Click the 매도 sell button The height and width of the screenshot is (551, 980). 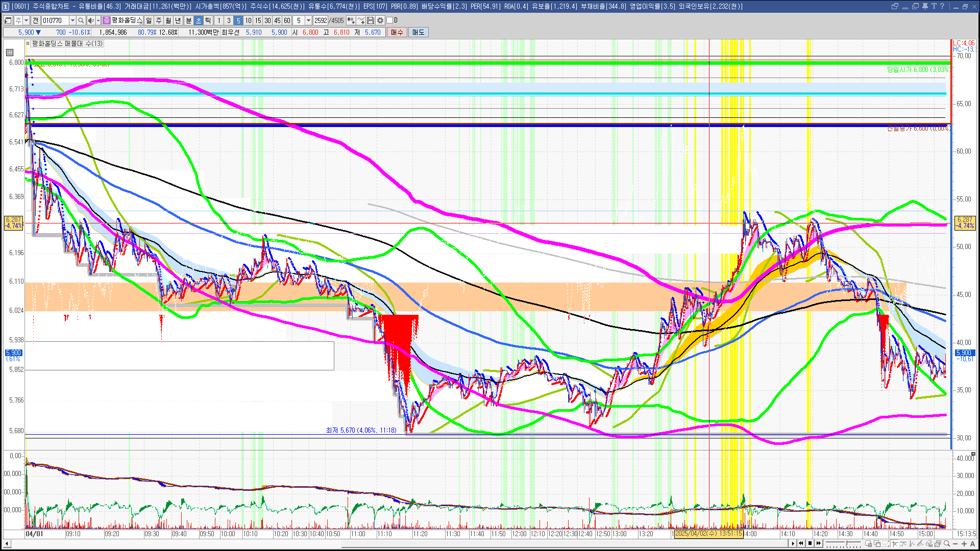[x=418, y=32]
